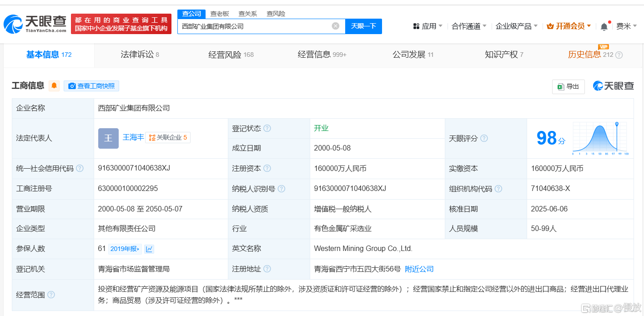Switch to the 基本信息 tab

click(x=49, y=55)
